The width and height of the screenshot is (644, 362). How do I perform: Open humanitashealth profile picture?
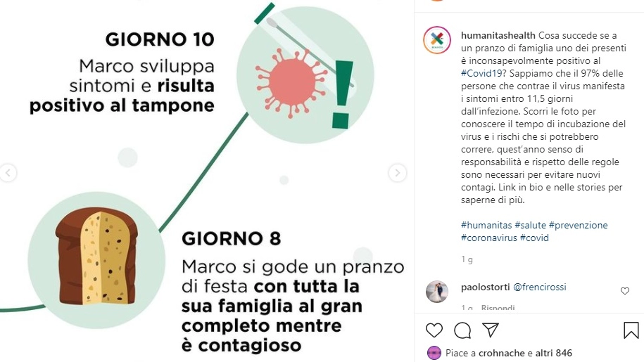[x=437, y=40]
